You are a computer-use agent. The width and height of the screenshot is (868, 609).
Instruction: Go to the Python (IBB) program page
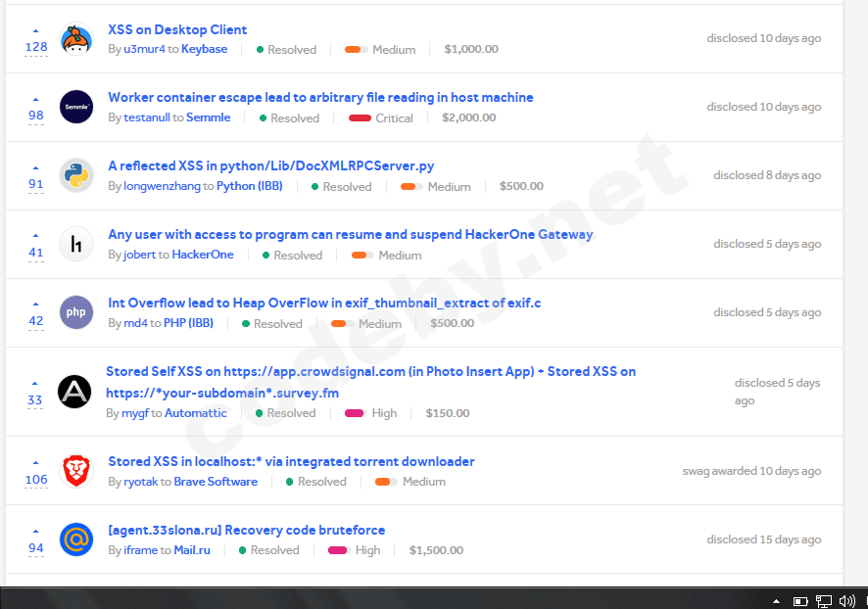pos(249,186)
